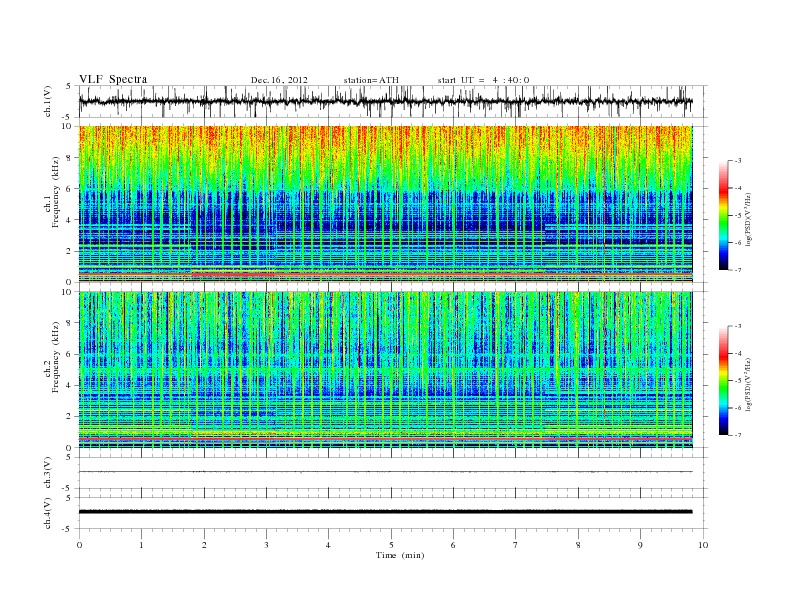Click the "VLF Spectra" plot title
The image size is (792, 612).
(x=113, y=79)
